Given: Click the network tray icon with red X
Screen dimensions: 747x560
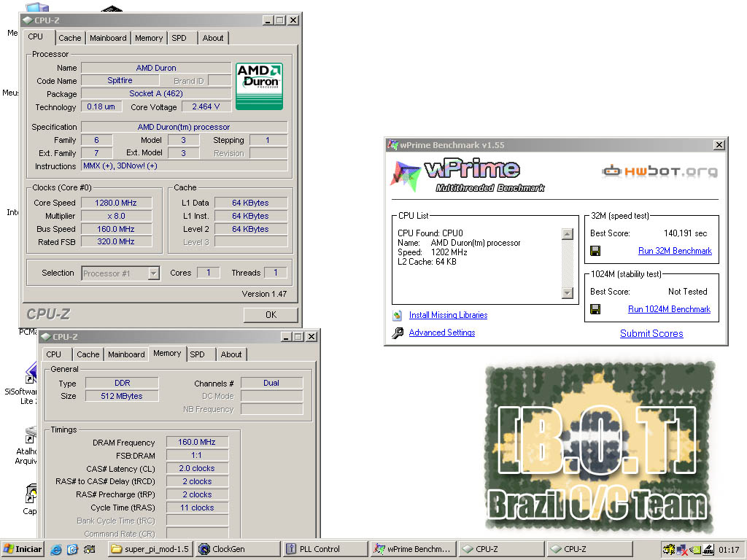Looking at the screenshot, I should [682, 550].
